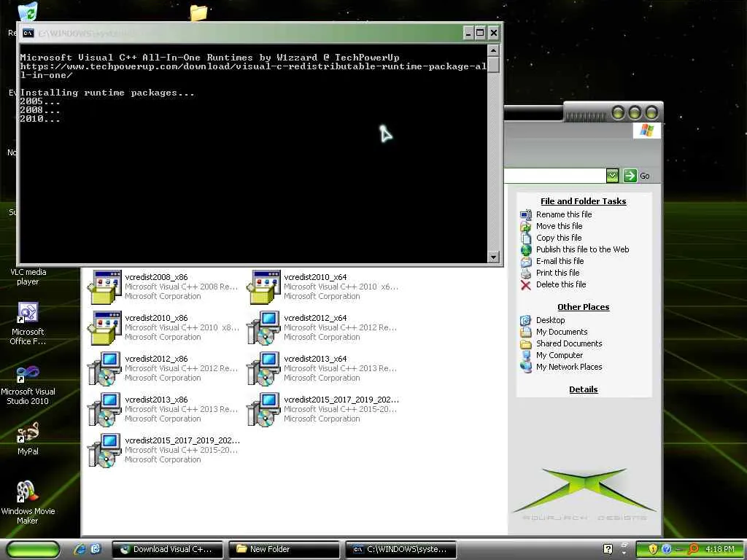Select vcredist2015_2017_2019 icon below vcredist2013_x86

[104, 451]
